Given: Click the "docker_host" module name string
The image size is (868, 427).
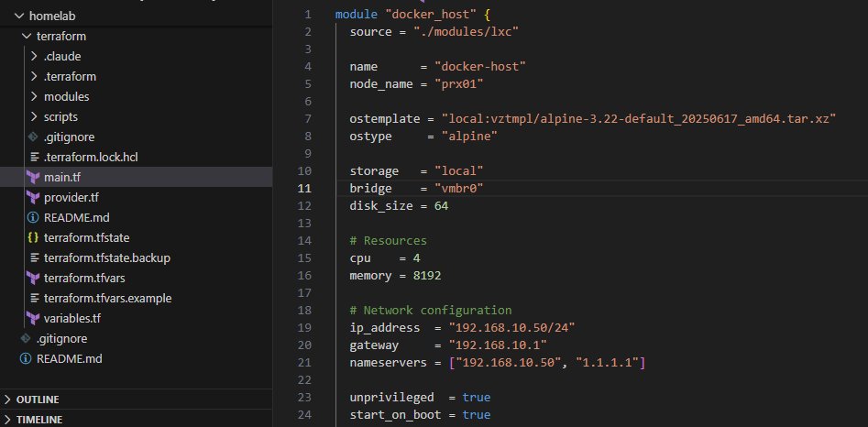Looking at the screenshot, I should click(x=431, y=15).
